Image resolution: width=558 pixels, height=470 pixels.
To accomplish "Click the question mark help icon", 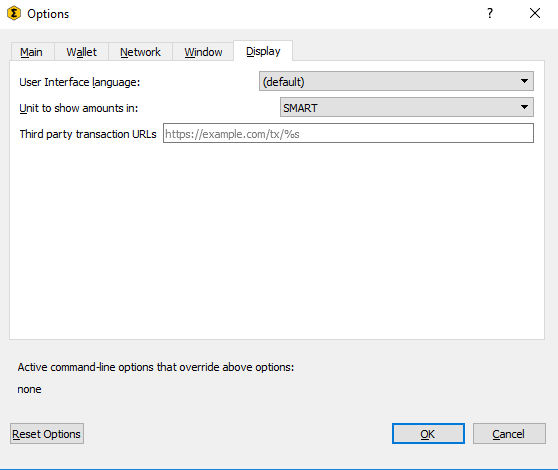I will [490, 14].
